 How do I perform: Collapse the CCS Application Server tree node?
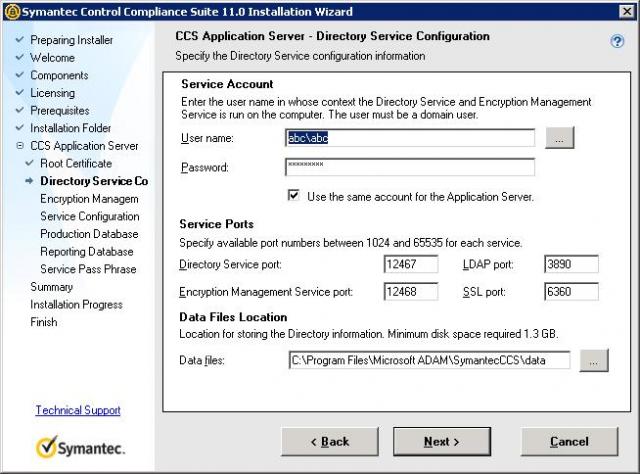click(20, 145)
